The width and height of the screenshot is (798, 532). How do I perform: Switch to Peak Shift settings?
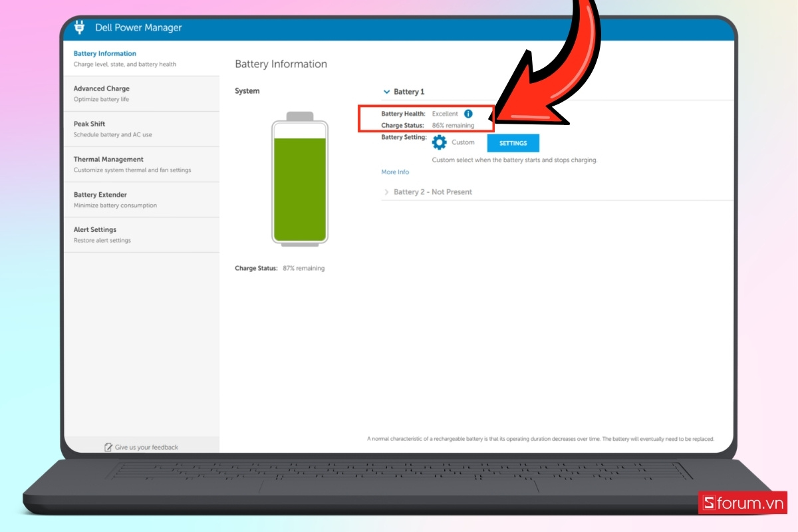[142, 129]
